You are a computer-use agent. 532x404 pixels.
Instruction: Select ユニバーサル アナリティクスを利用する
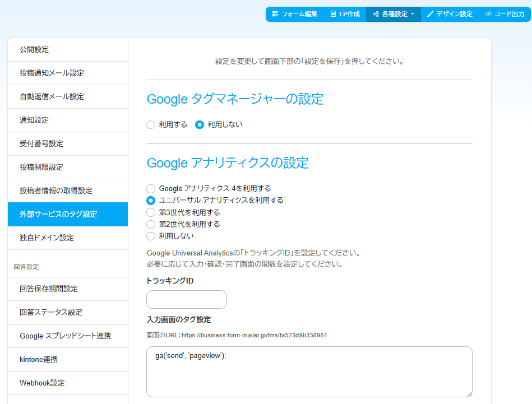pos(151,201)
